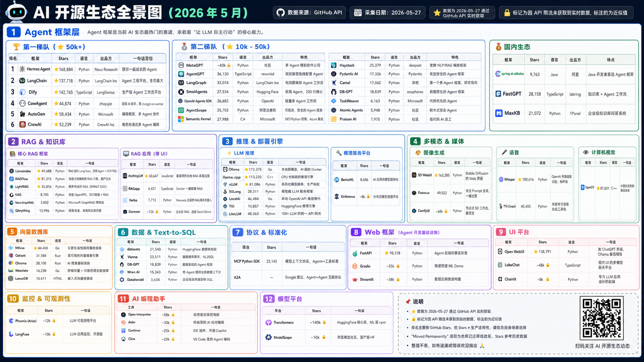Click the MCP Python SDK project name
Screen dimensions: 644x362
pyautogui.click(x=247, y=262)
